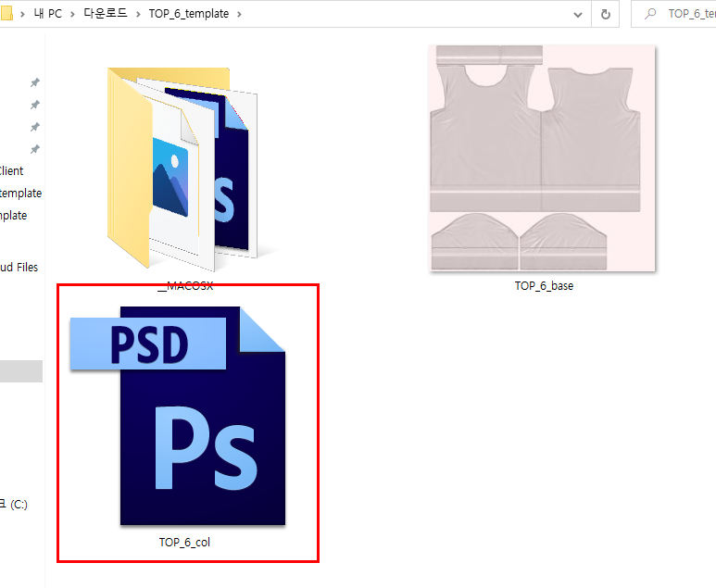Open Cloud Files in navigation pane
This screenshot has width=716, height=588.
19,267
